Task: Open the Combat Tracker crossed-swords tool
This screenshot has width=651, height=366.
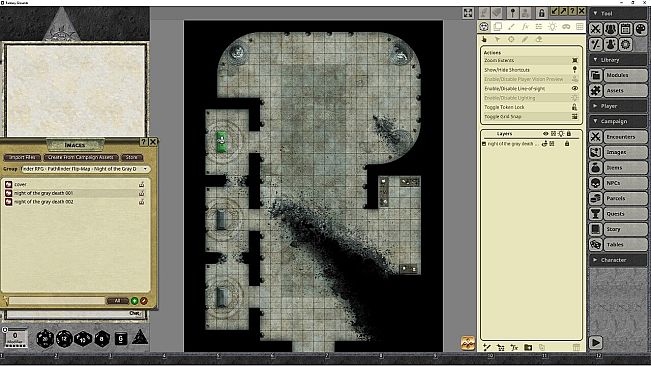Action: [596, 29]
